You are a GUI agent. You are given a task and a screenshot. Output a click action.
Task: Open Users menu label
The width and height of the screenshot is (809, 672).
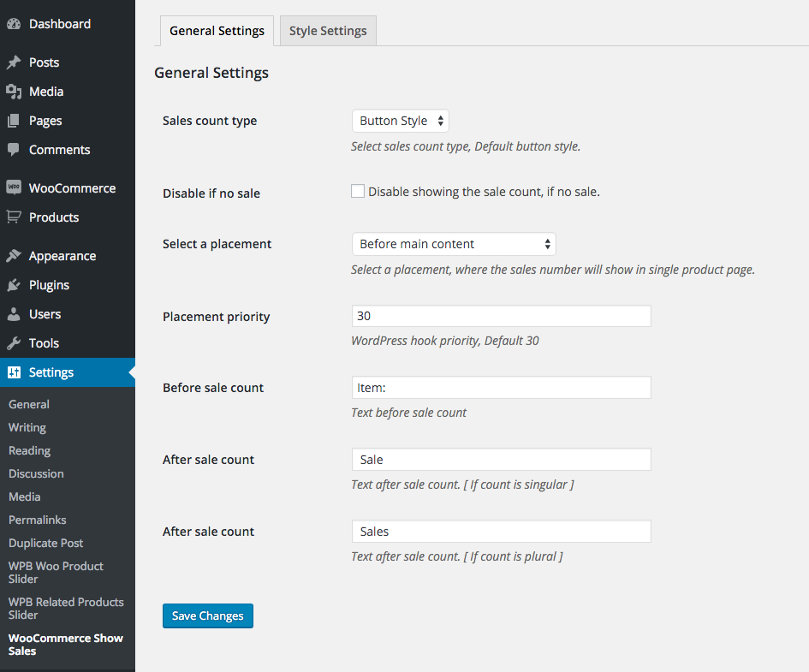pos(45,314)
